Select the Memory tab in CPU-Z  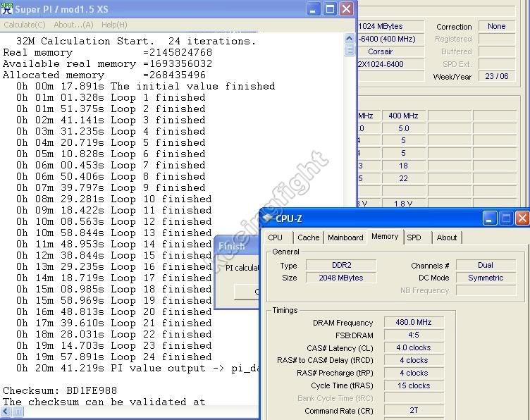[385, 237]
